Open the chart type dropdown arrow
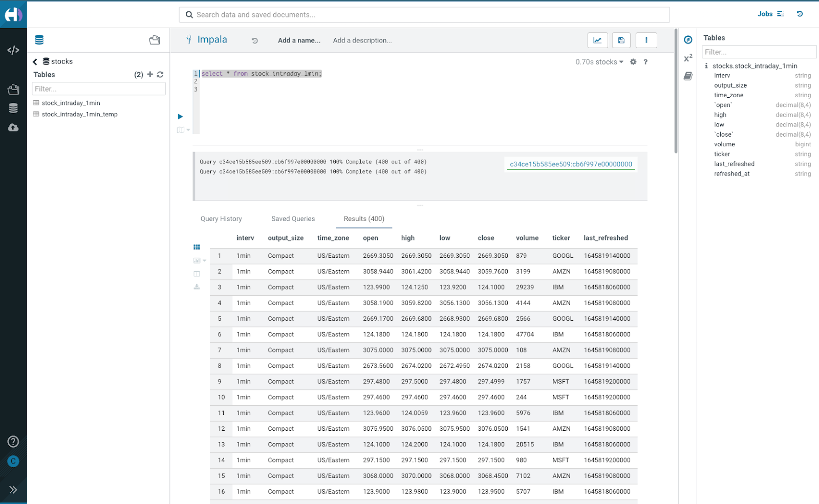Viewport: 819px width, 504px height. 203,260
